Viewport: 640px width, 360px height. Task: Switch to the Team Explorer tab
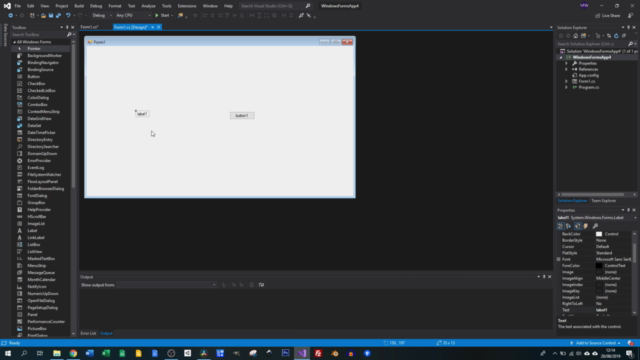point(604,201)
